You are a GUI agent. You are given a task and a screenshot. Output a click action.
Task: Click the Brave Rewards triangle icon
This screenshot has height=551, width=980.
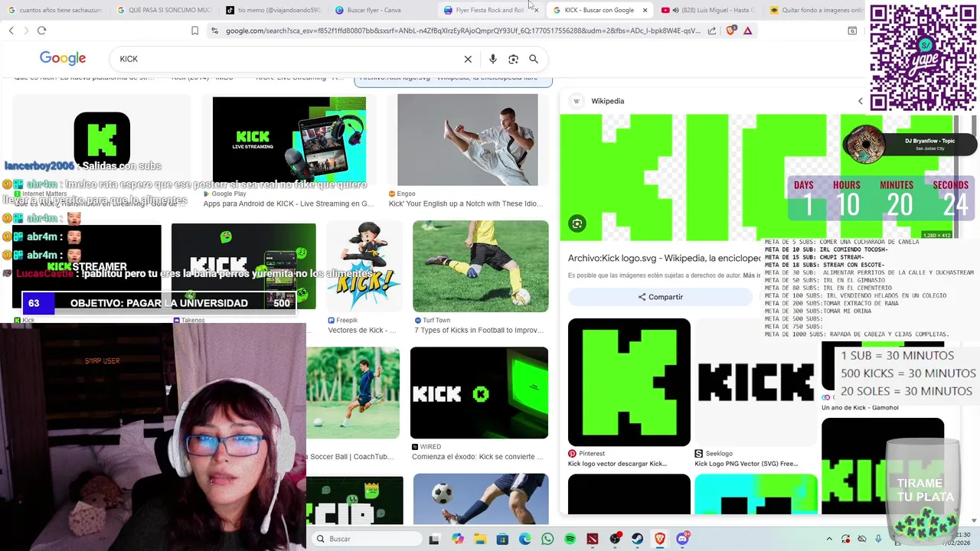coord(748,31)
